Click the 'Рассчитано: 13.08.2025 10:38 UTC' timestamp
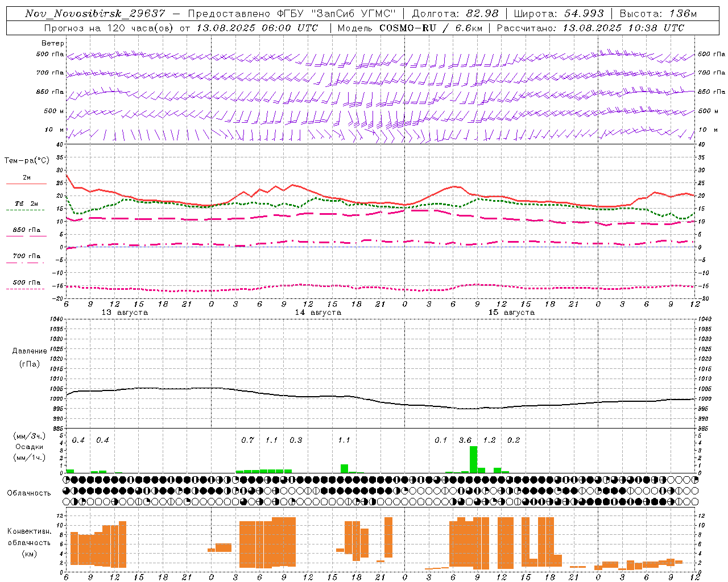The height and width of the screenshot is (582, 728). tap(590, 28)
